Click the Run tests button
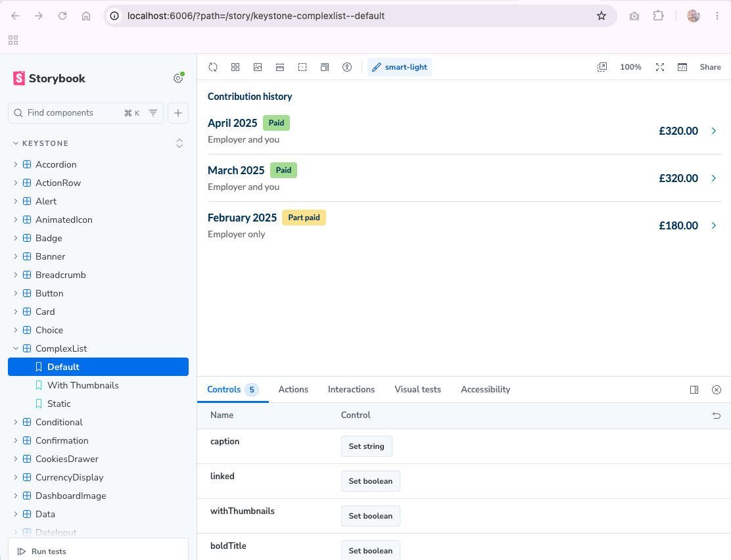This screenshot has height=560, width=731. point(42,551)
